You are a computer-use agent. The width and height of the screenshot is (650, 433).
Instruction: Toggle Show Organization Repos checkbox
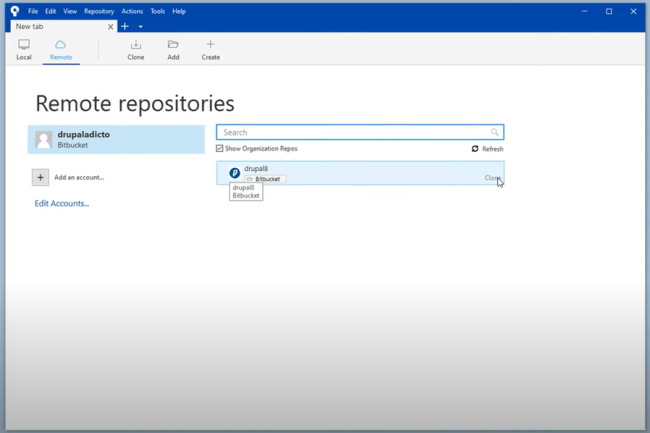coord(219,148)
